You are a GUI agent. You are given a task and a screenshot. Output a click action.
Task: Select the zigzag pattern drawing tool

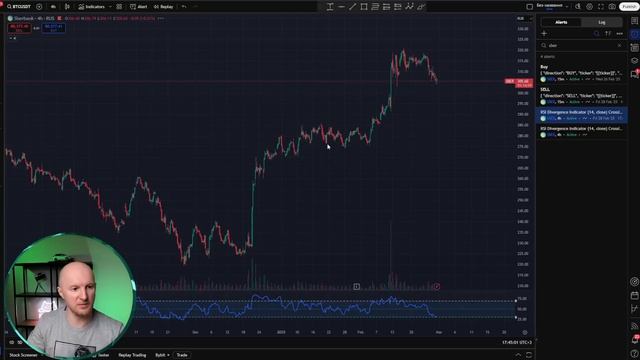(x=409, y=7)
